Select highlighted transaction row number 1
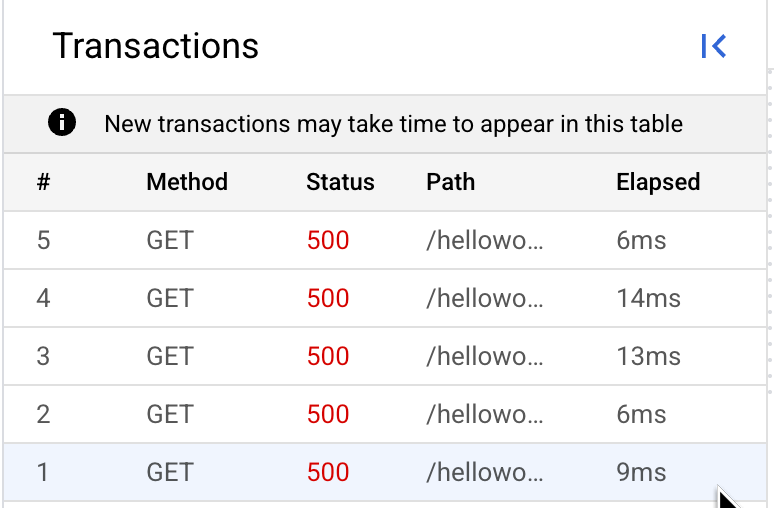 (x=385, y=472)
